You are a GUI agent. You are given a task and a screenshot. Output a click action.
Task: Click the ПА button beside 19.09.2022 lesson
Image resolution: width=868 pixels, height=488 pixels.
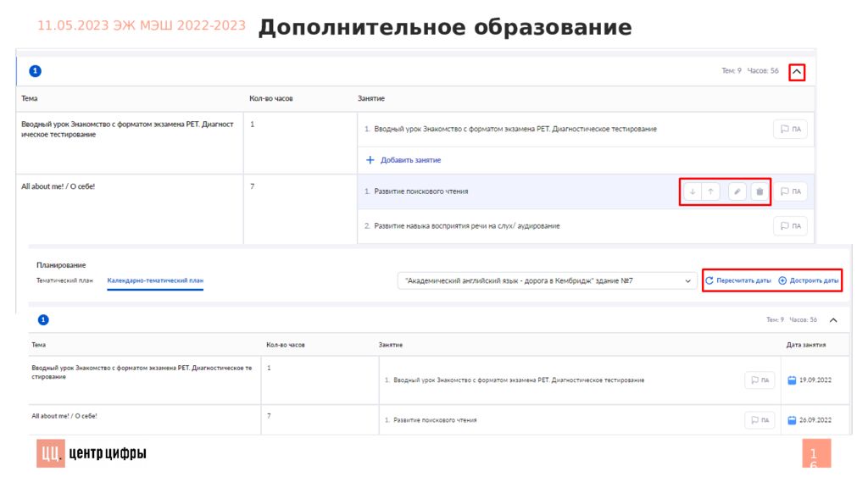point(759,380)
